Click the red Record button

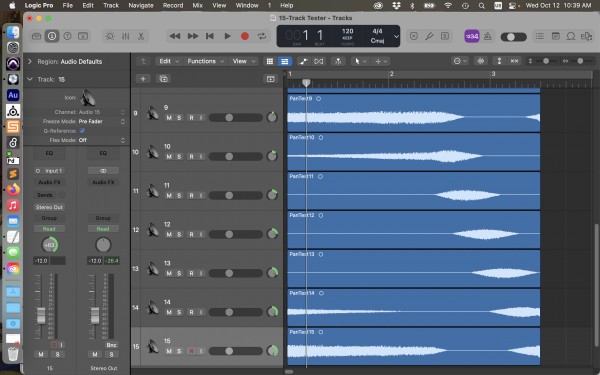(245, 36)
